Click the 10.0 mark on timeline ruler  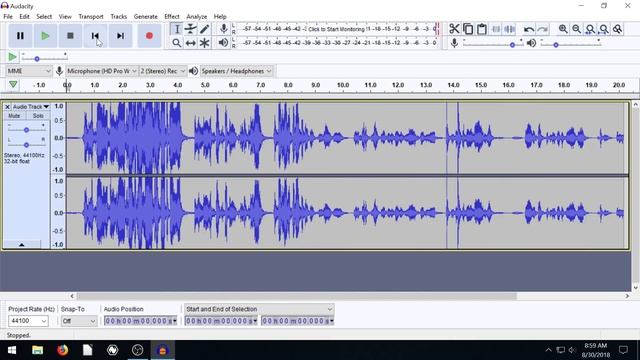343,85
